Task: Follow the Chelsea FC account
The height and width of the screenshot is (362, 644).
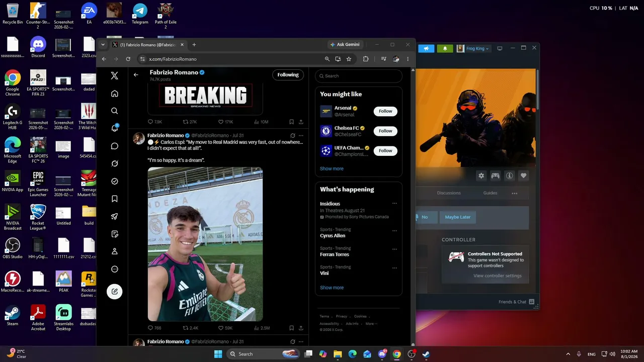Action: click(x=385, y=131)
